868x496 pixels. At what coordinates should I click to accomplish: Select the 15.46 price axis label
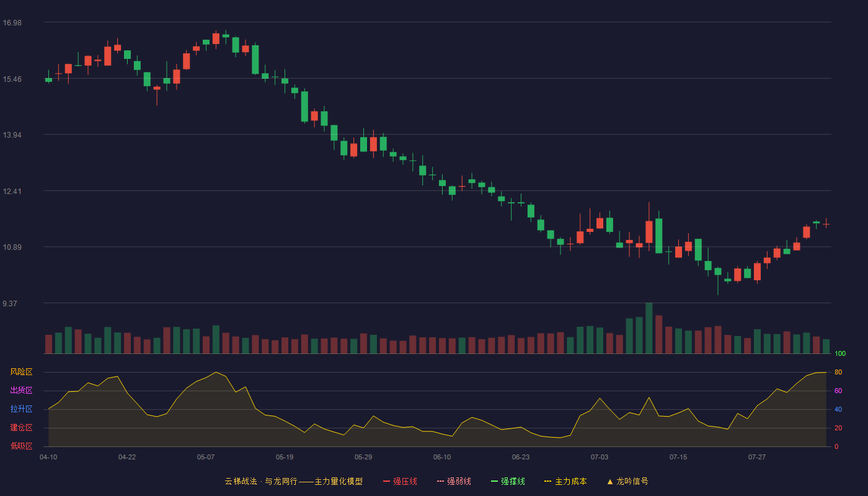(x=12, y=79)
